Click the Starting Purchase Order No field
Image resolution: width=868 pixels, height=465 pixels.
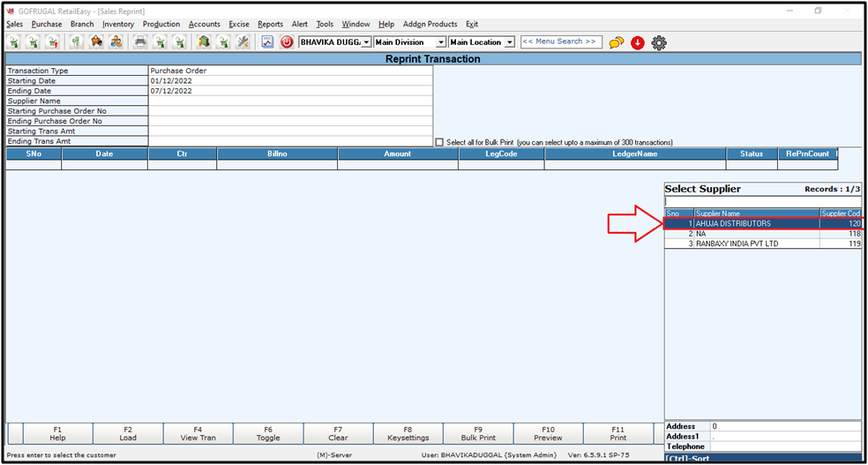[290, 110]
